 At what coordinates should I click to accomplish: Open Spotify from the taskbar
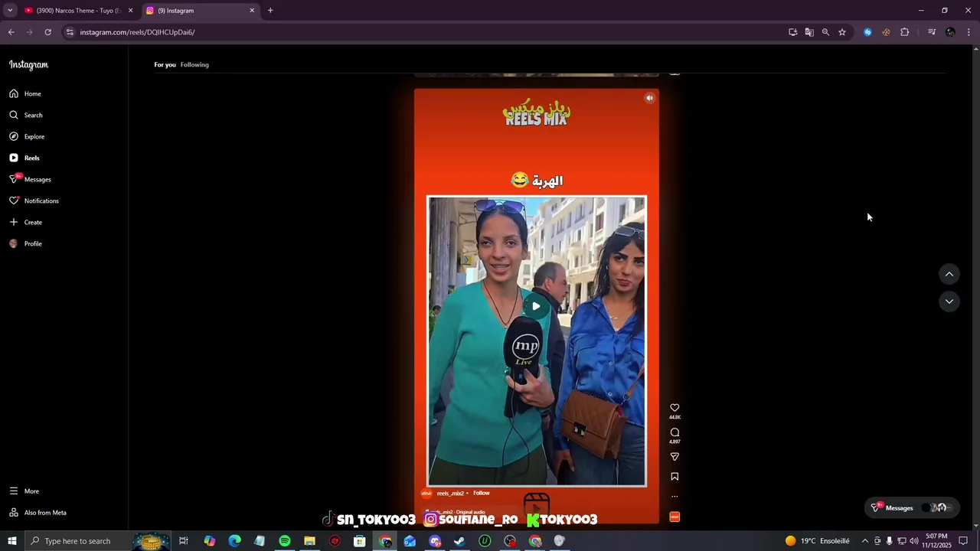285,541
